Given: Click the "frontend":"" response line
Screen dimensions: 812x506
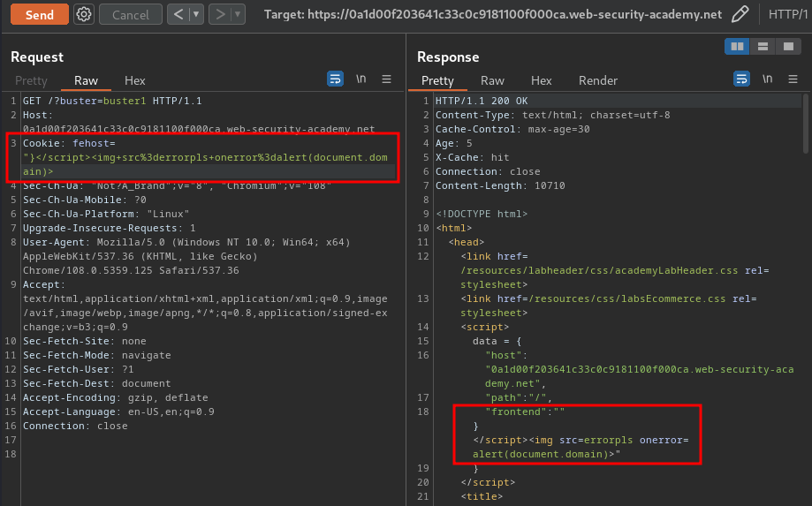Looking at the screenshot, I should tap(525, 412).
